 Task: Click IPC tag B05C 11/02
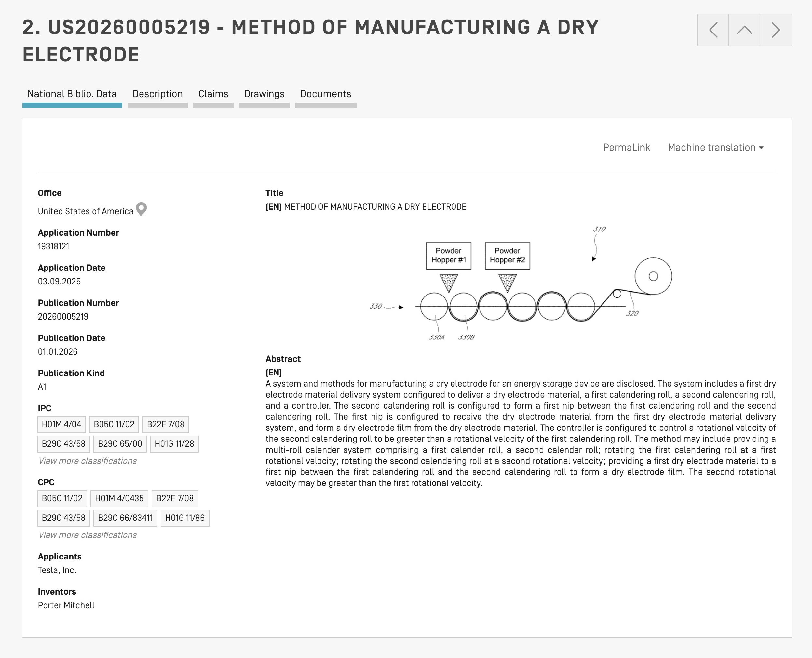114,424
